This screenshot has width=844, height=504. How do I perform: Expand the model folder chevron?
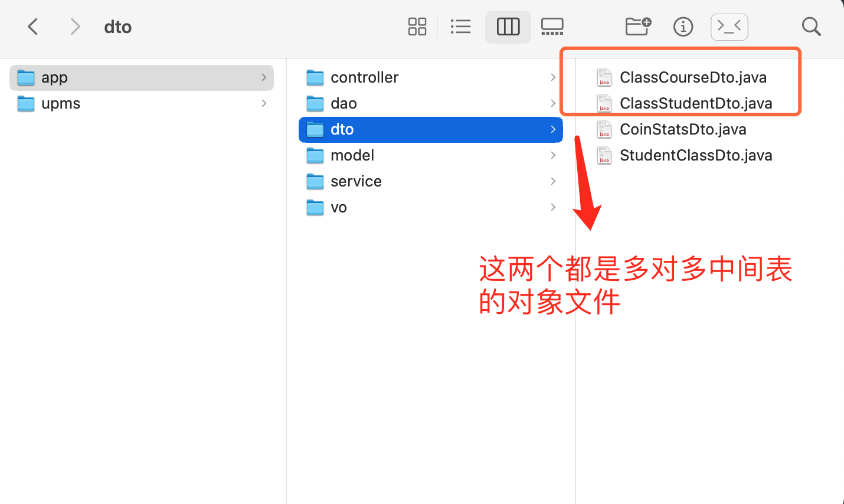553,155
